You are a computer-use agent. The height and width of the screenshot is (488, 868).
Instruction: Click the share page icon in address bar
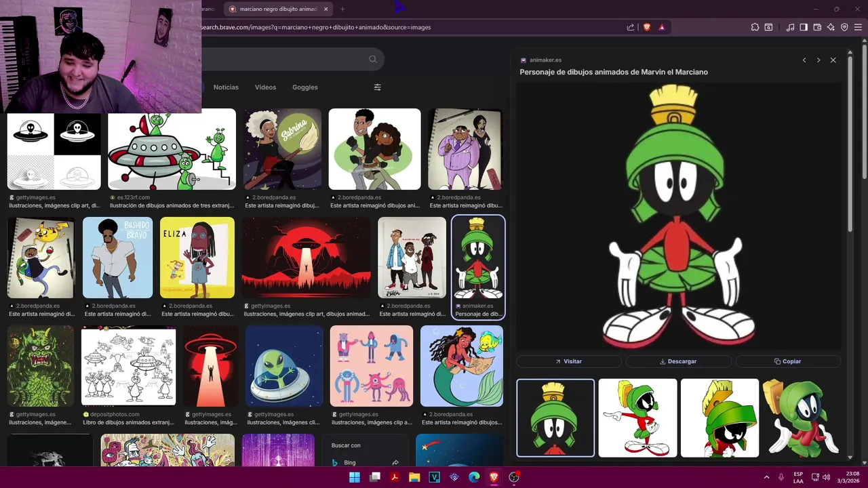(x=631, y=27)
